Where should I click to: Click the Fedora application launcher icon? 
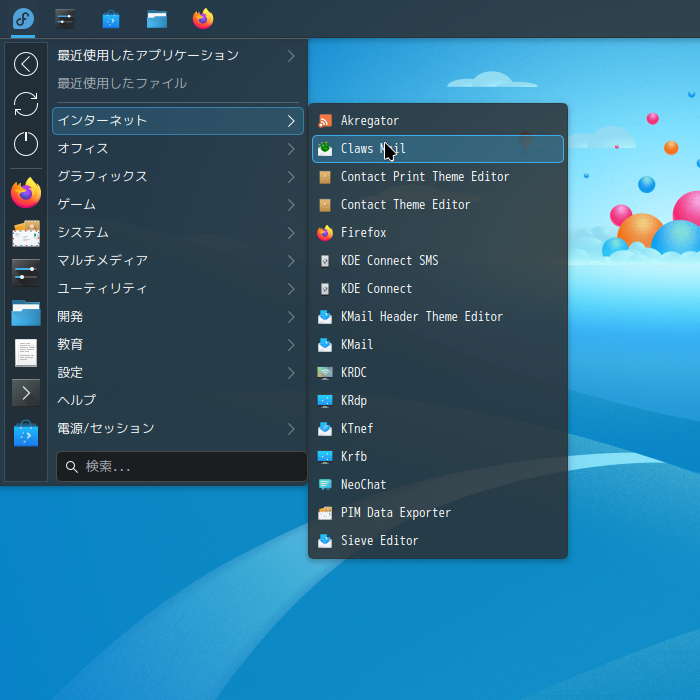click(23, 19)
